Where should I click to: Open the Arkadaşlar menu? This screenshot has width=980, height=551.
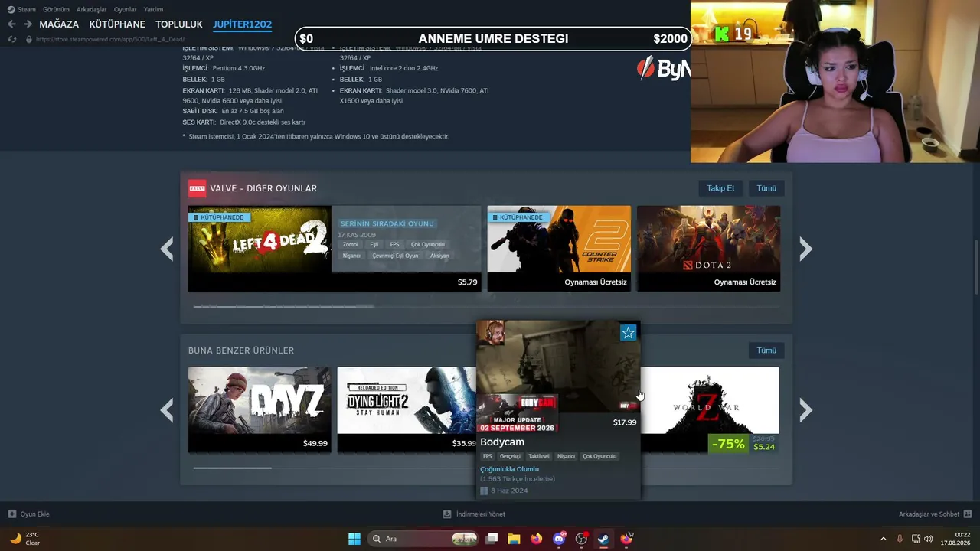pyautogui.click(x=92, y=10)
